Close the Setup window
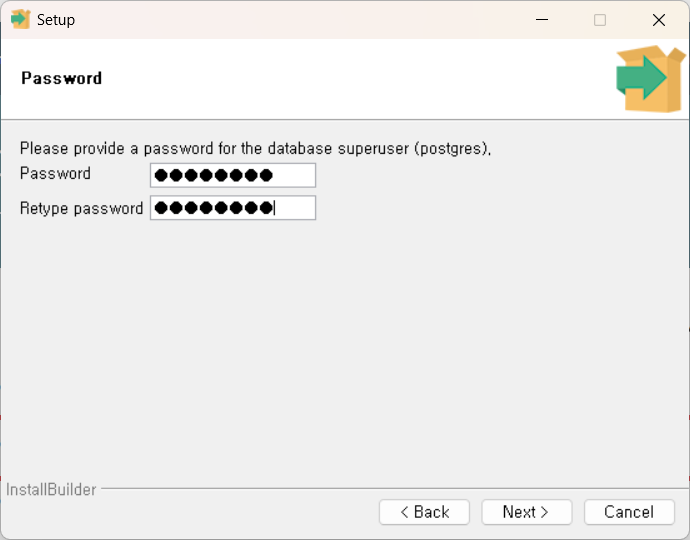The width and height of the screenshot is (690, 540). click(x=659, y=20)
